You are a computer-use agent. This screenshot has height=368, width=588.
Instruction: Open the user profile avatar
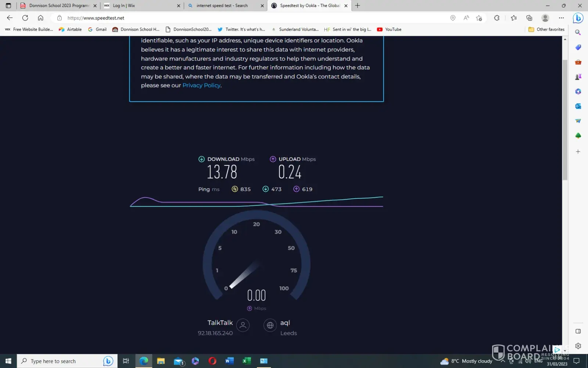coord(545,18)
